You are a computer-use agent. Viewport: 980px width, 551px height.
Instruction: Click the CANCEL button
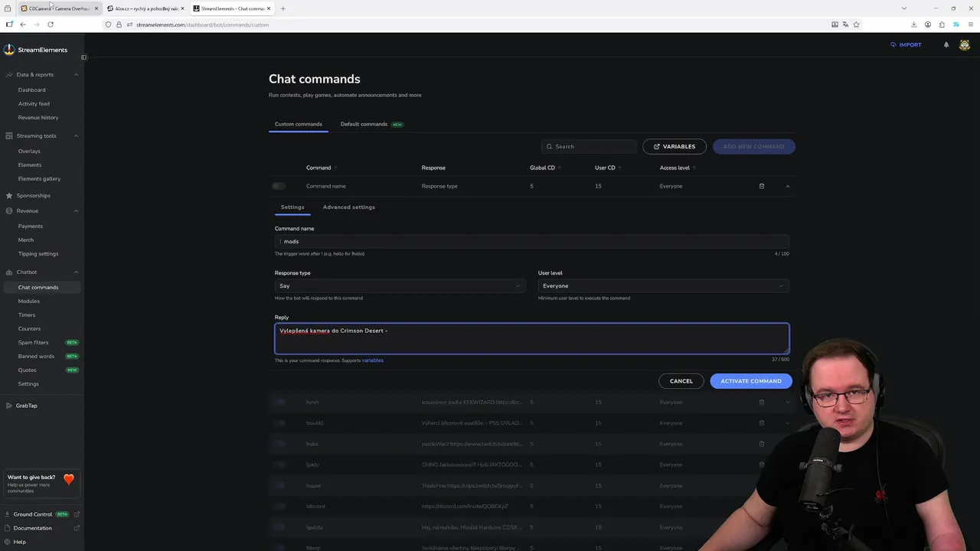[681, 381]
